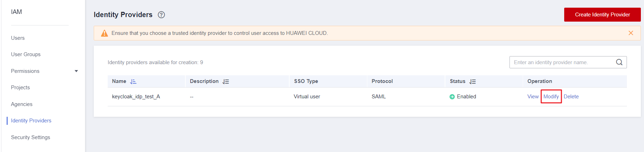Sort table by Description column icon
Image resolution: width=644 pixels, height=152 pixels.
226,82
